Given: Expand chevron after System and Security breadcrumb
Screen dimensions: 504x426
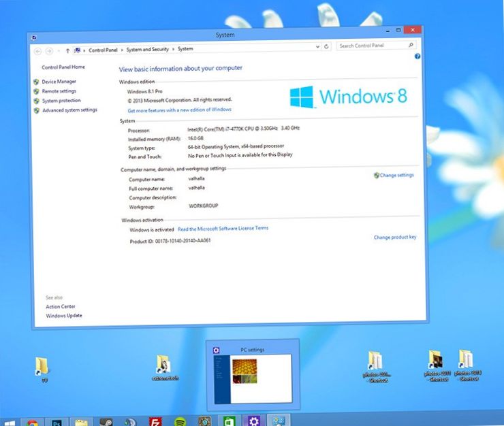Looking at the screenshot, I should click(173, 49).
